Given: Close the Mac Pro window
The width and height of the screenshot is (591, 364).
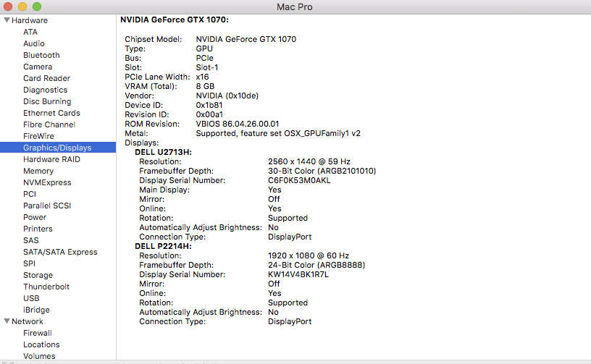Looking at the screenshot, I should (x=7, y=7).
